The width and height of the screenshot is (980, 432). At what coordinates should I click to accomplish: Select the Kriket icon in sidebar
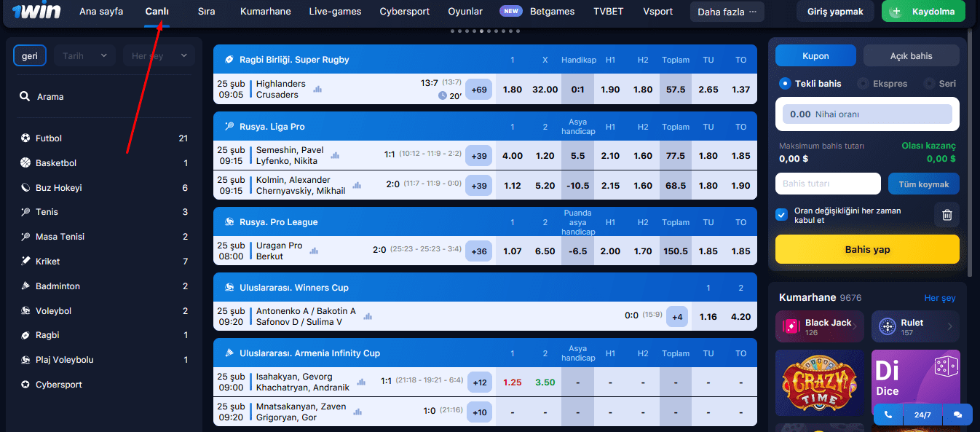click(25, 261)
